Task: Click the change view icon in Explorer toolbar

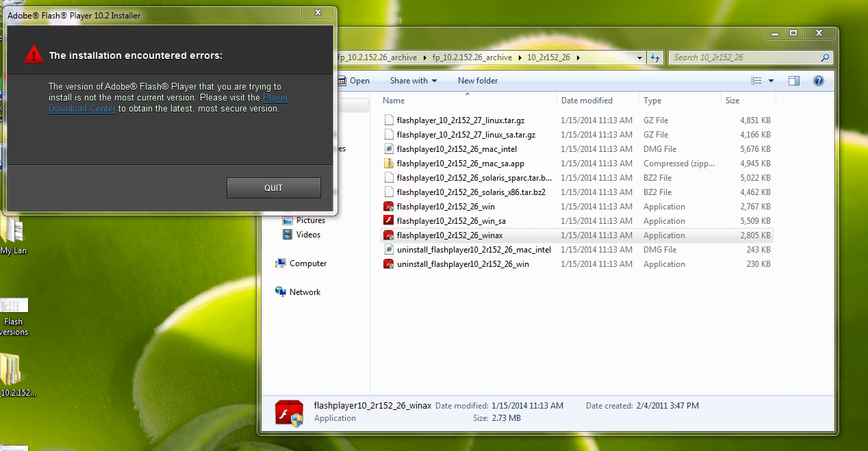Action: coord(757,80)
